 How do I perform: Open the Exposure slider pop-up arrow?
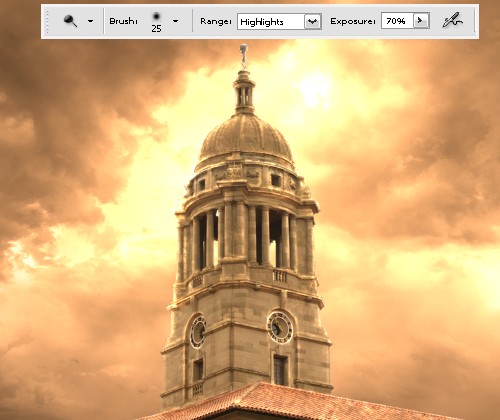tap(421, 21)
